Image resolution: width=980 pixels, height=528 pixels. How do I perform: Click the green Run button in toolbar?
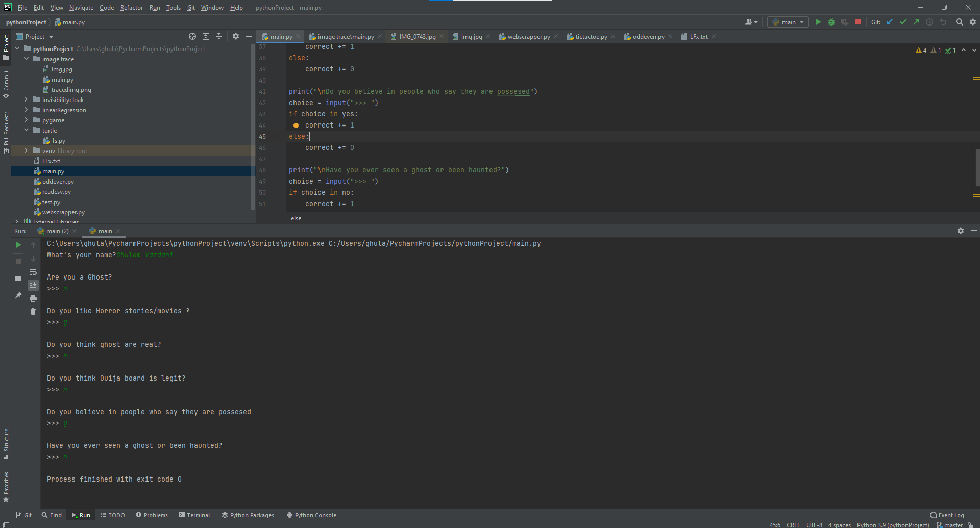coord(818,22)
